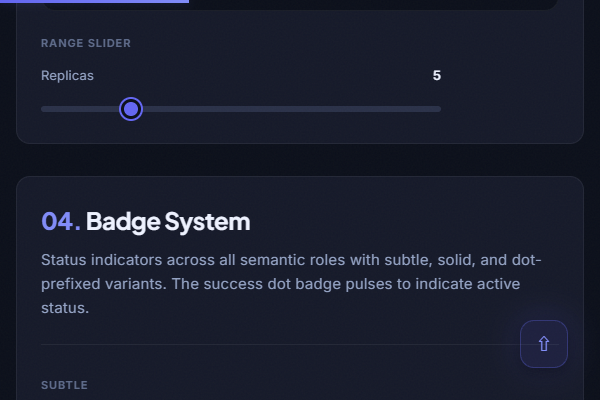This screenshot has width=600, height=400.
Task: Click the Replicas slider thumb
Action: 131,109
